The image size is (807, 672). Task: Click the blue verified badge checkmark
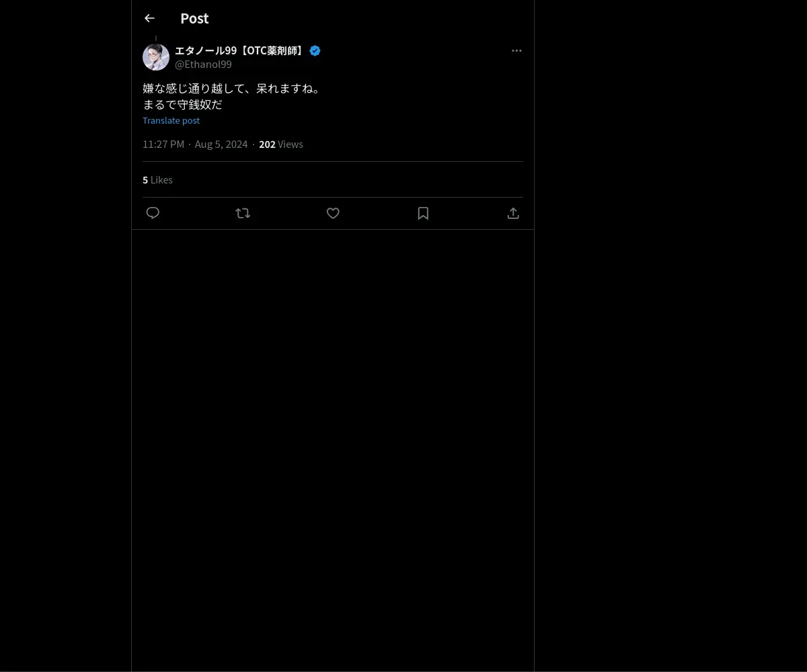[x=315, y=50]
